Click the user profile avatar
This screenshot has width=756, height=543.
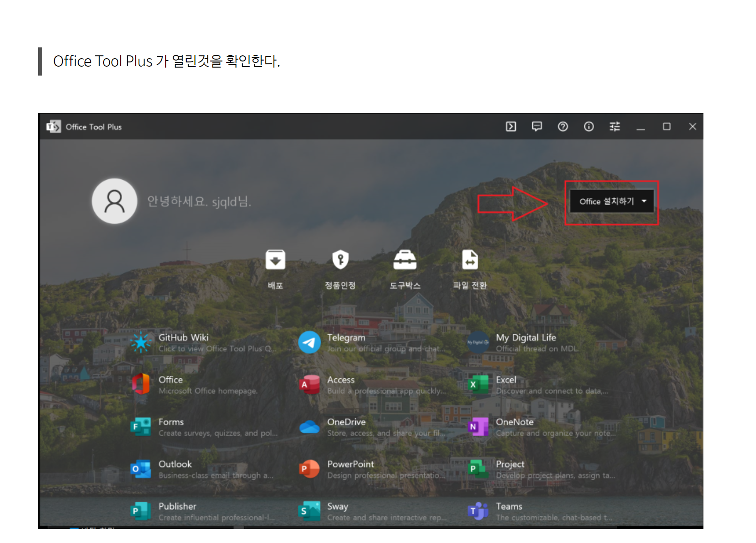(115, 201)
